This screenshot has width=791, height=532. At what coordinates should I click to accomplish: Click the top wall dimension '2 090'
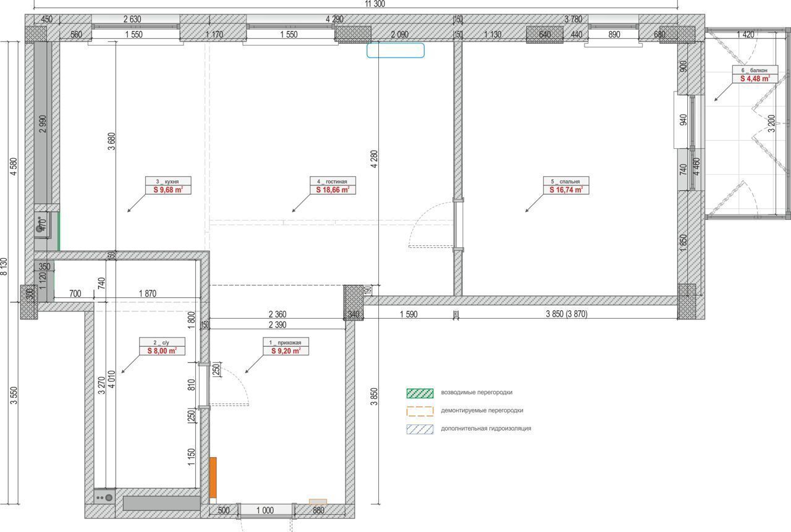[x=400, y=35]
